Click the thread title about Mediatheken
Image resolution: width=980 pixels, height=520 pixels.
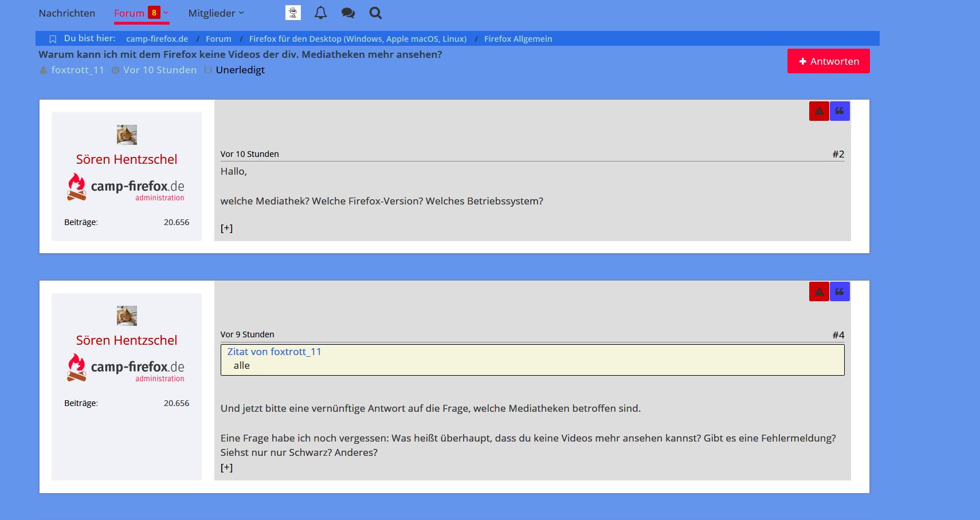240,54
